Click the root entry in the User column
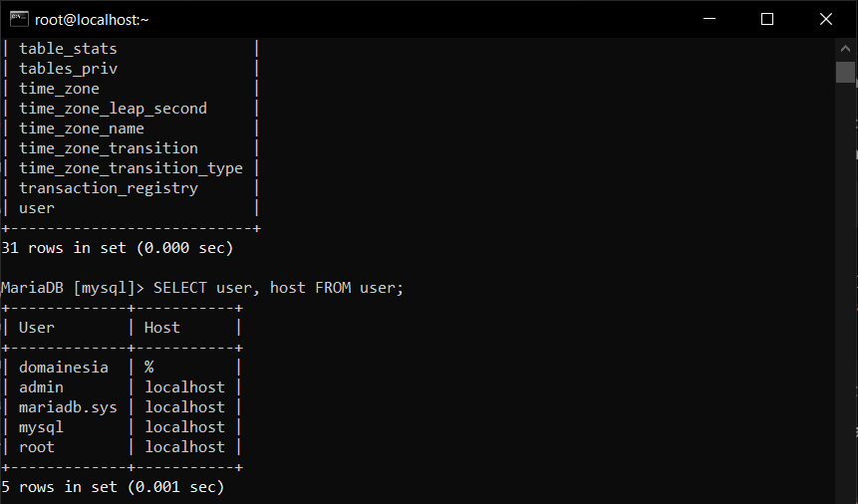Image resolution: width=858 pixels, height=504 pixels. click(x=37, y=447)
